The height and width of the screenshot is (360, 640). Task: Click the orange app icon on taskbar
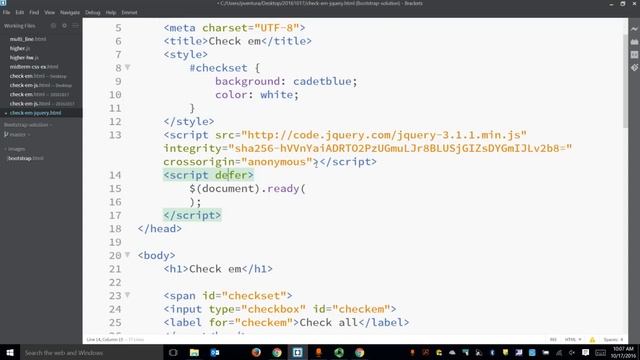pyautogui.click(x=318, y=352)
